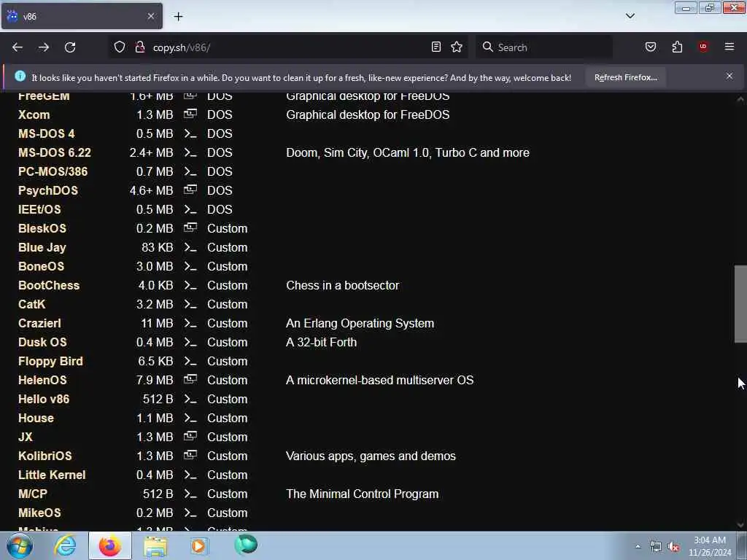Save page to Pocket

[651, 47]
